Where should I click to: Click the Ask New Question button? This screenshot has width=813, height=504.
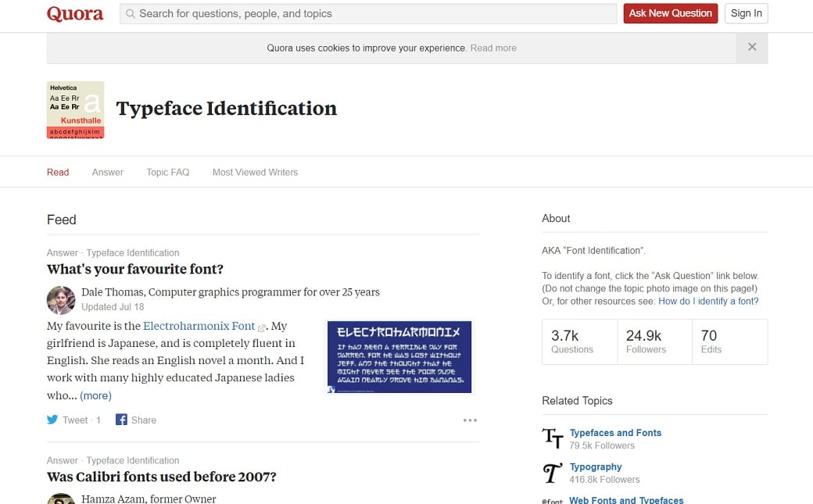670,13
